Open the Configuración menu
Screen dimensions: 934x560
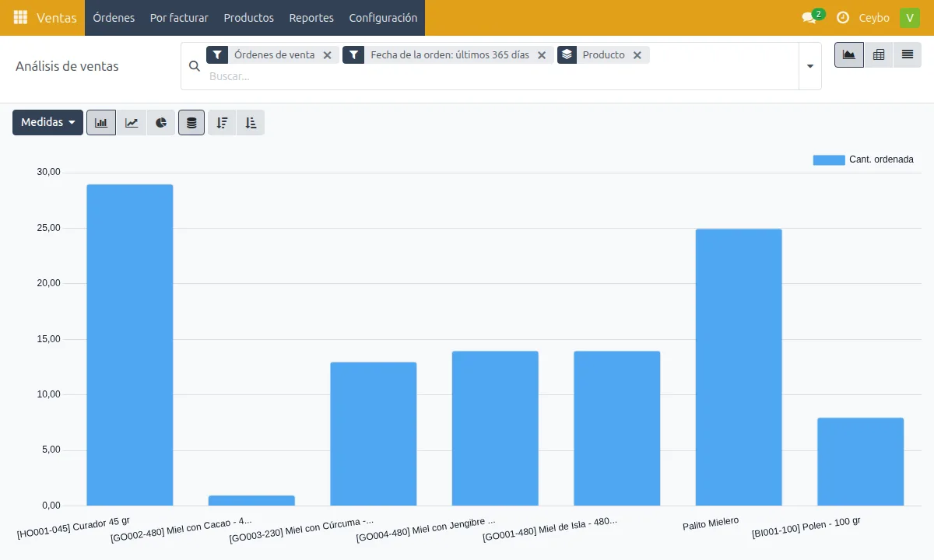coord(383,17)
